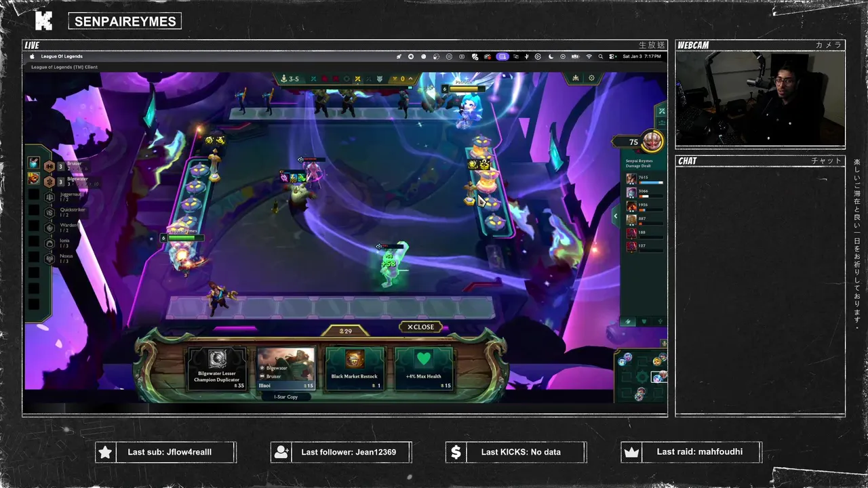
Task: Click the second item in the item bench
Action: point(33,178)
